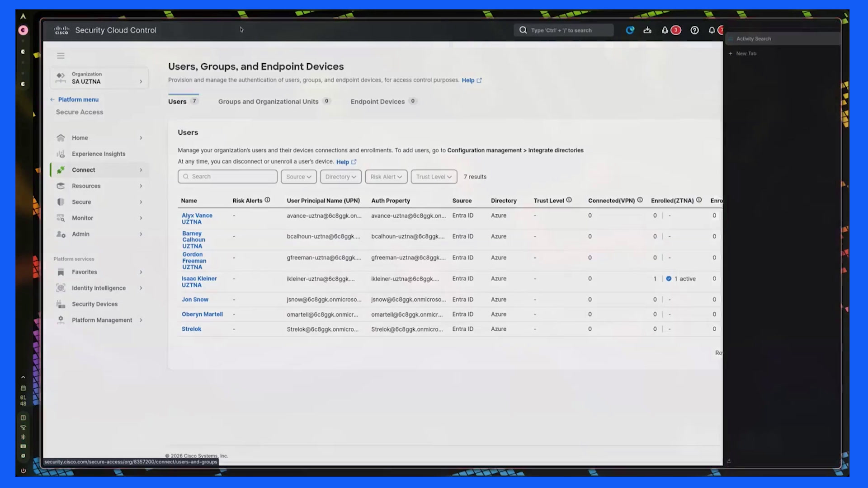Open user Alyx Vance UZTNA
The height and width of the screenshot is (488, 868).
click(x=197, y=219)
